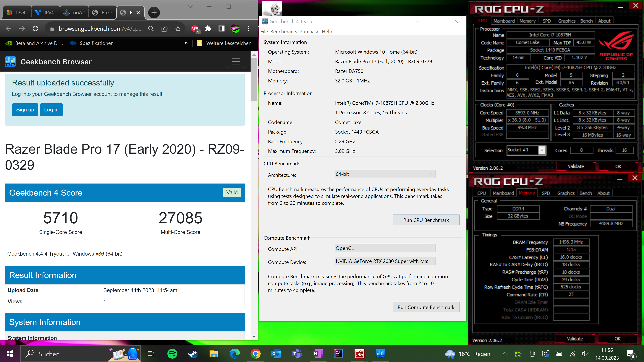Click the share page icon in Chrome

(x=165, y=29)
